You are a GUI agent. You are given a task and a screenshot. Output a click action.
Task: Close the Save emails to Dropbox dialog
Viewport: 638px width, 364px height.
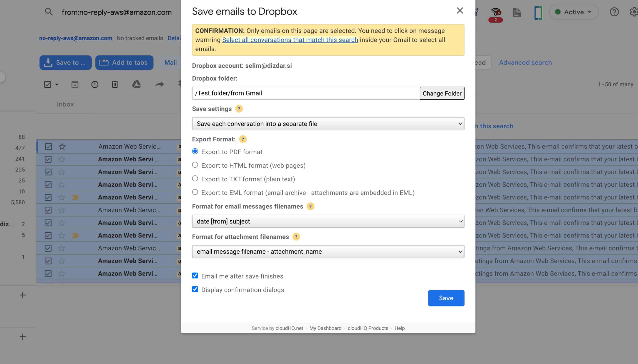460,10
